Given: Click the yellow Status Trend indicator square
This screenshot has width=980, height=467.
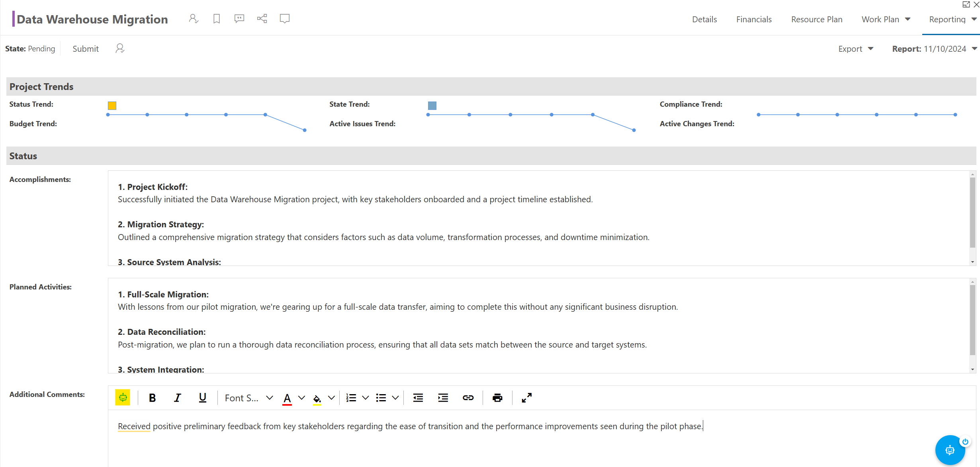Looking at the screenshot, I should click(x=112, y=106).
